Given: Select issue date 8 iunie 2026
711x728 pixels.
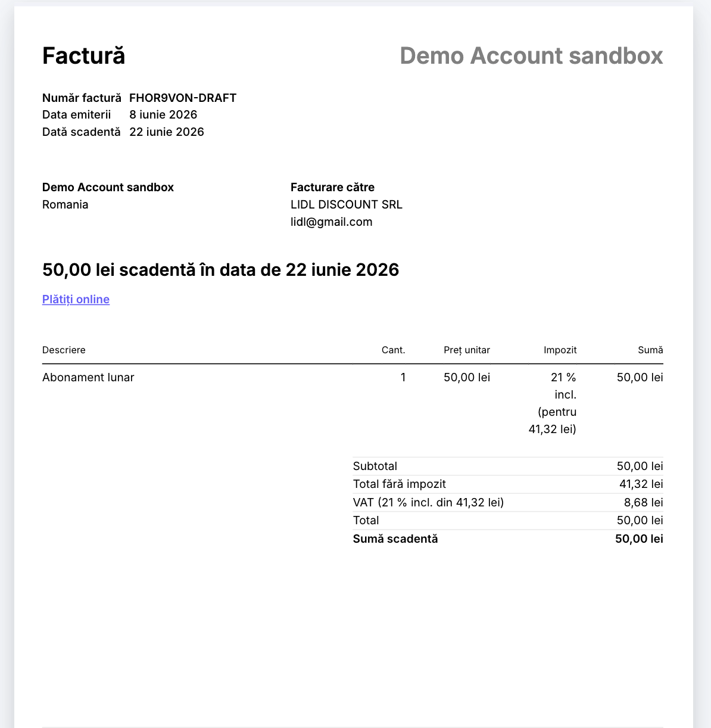Looking at the screenshot, I should (163, 114).
